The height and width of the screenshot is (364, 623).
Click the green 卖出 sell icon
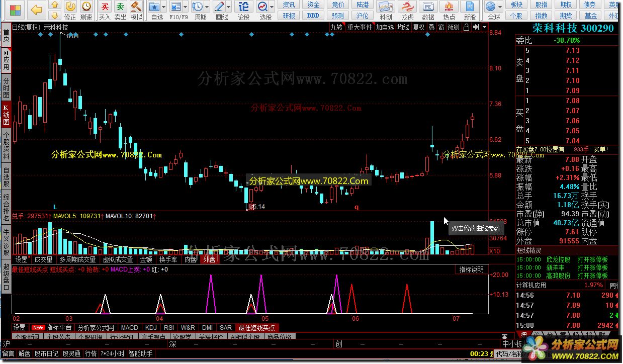click(x=120, y=7)
